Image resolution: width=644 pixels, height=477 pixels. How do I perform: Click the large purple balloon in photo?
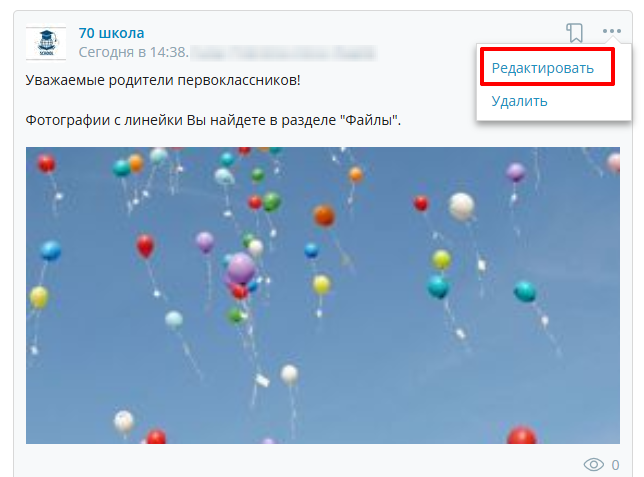pos(241,269)
